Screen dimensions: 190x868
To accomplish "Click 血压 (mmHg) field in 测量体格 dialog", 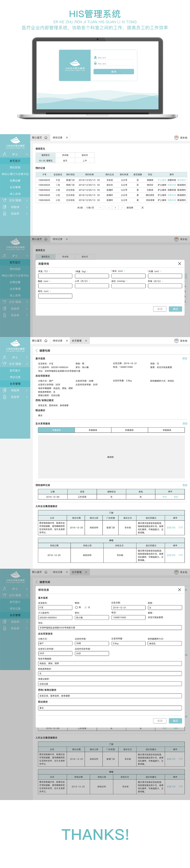I will click(128, 286).
